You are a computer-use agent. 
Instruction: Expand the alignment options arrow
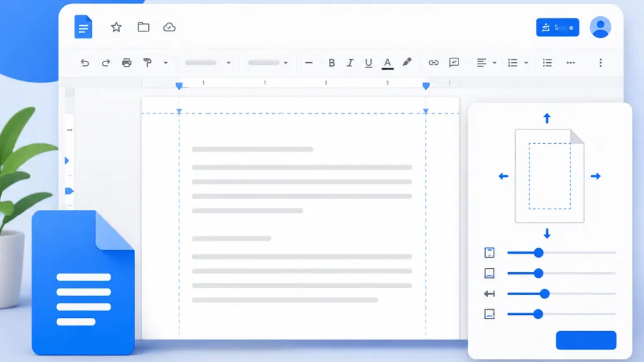click(x=494, y=63)
